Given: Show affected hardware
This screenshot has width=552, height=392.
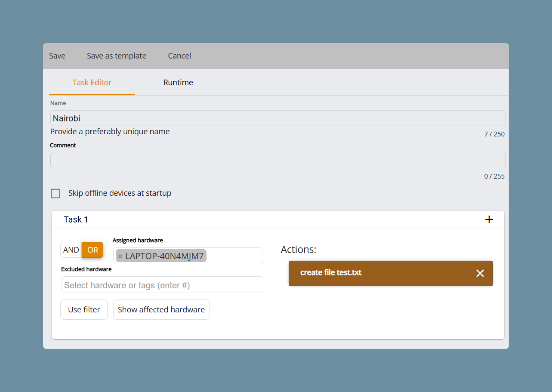Looking at the screenshot, I should [161, 310].
